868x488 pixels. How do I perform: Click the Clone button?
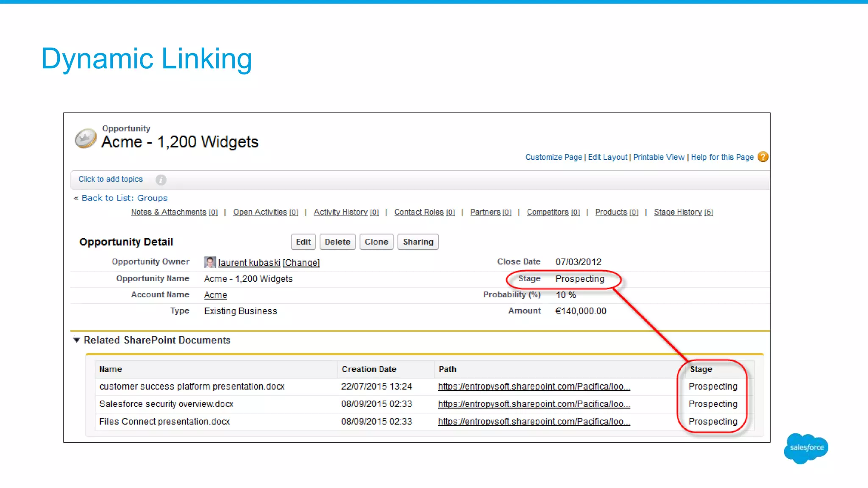(376, 242)
